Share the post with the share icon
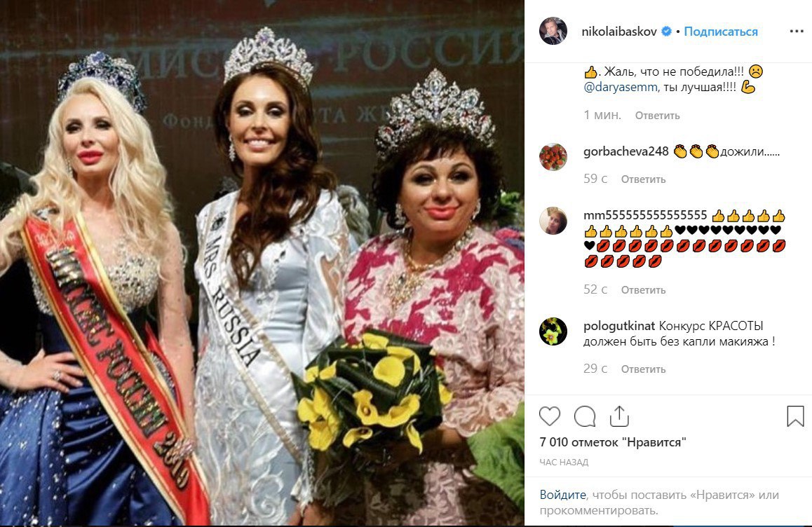 pyautogui.click(x=619, y=416)
